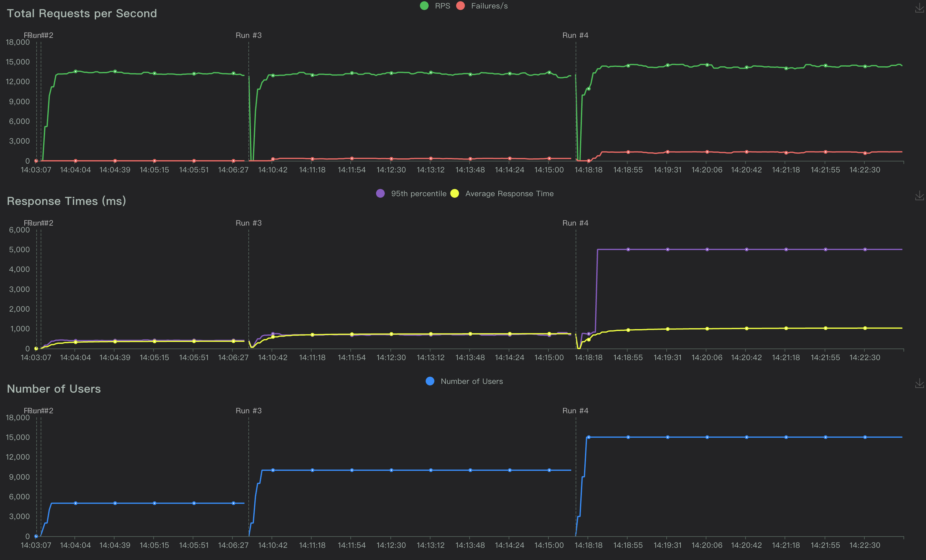This screenshot has width=926, height=560.
Task: Click 14:04:04 green RPS data point
Action: (x=75, y=71)
